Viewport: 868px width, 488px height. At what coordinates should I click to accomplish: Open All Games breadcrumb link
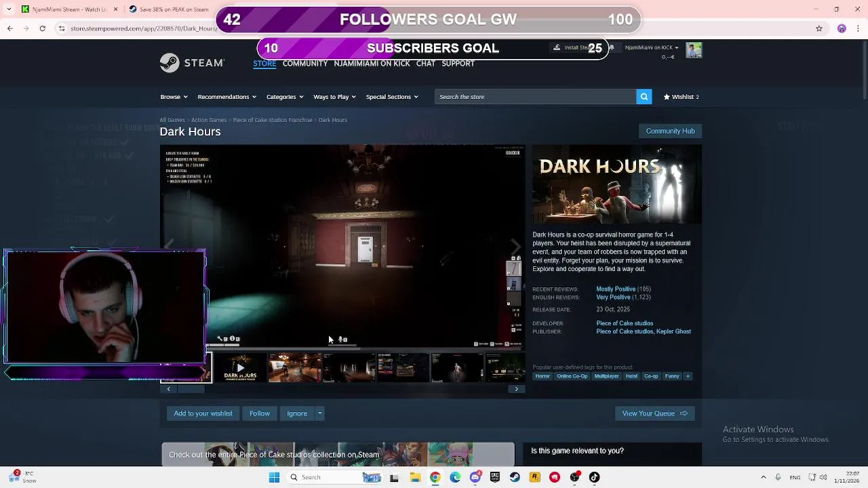(172, 120)
